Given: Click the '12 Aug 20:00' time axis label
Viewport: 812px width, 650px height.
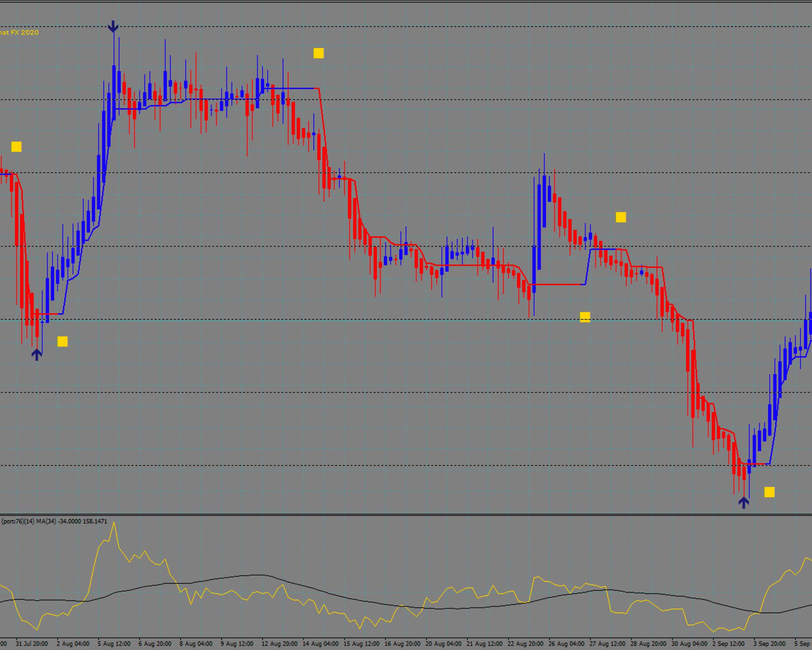Looking at the screenshot, I should pos(279,644).
